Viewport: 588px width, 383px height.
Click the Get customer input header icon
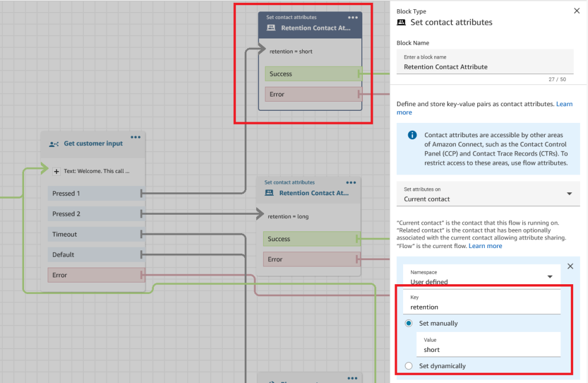pyautogui.click(x=54, y=144)
